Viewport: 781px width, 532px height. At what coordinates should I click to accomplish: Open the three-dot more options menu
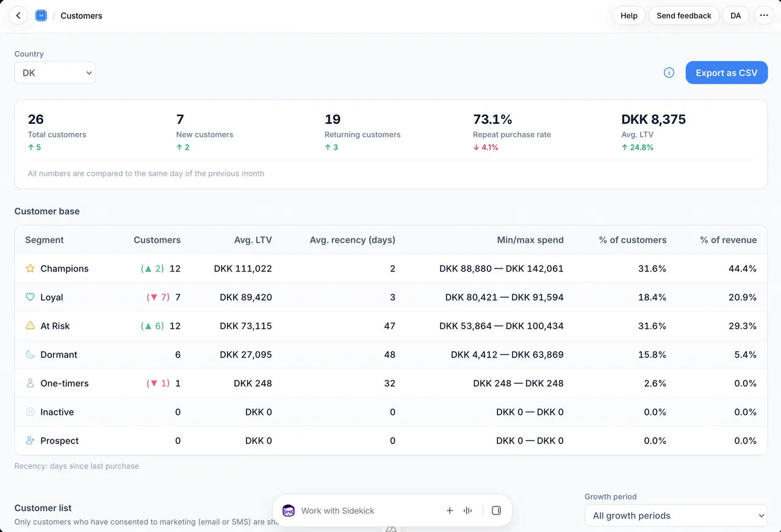click(764, 16)
